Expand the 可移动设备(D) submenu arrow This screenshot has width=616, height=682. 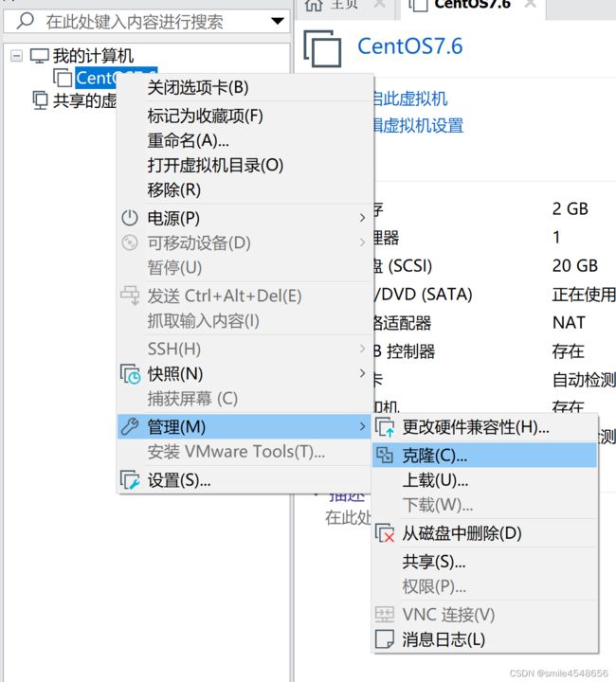coord(362,242)
